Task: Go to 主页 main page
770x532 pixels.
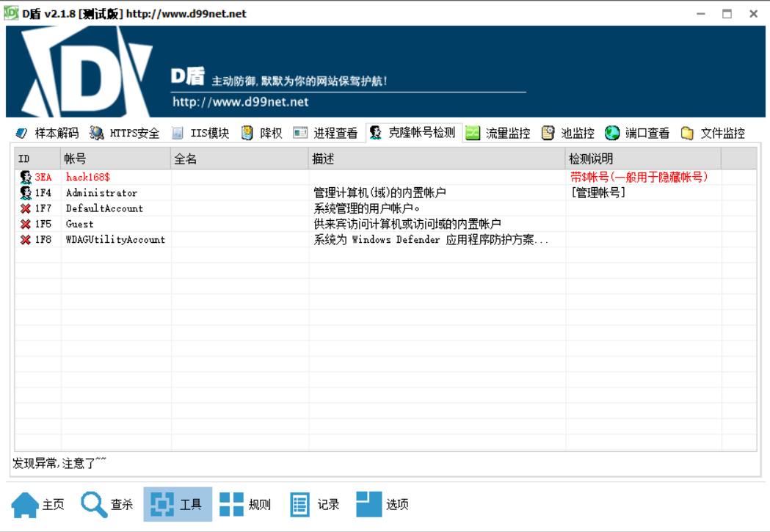Action: (38, 505)
